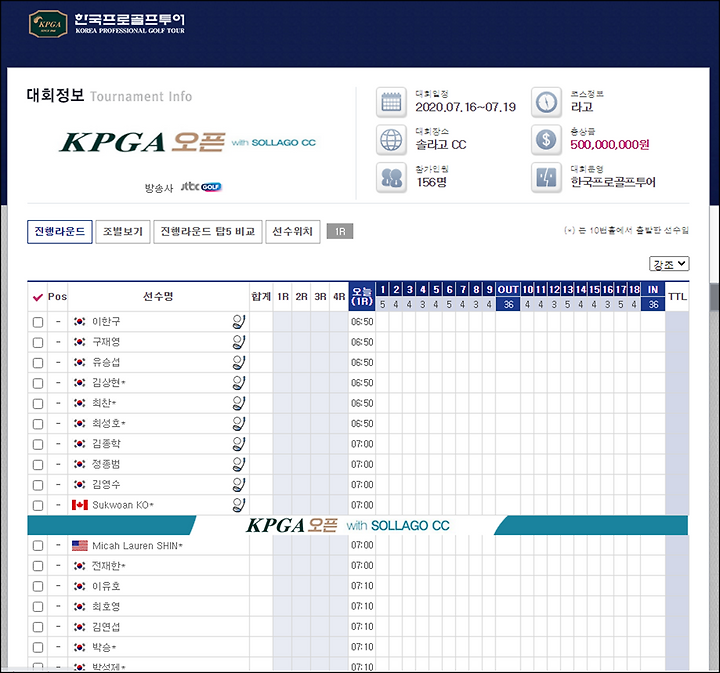Select the tournament operator flag icon

(x=546, y=177)
